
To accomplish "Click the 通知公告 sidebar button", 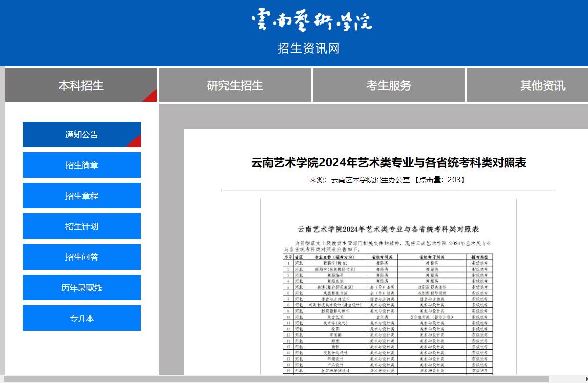I will click(x=82, y=134).
